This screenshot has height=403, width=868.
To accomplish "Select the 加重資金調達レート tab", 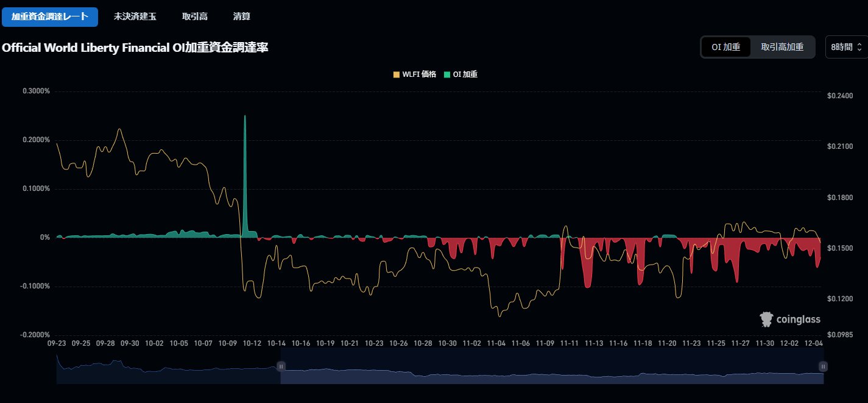I will coord(50,16).
